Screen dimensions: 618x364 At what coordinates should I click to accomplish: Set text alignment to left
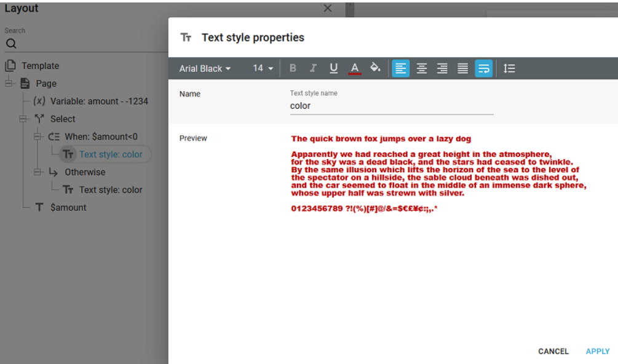[400, 68]
